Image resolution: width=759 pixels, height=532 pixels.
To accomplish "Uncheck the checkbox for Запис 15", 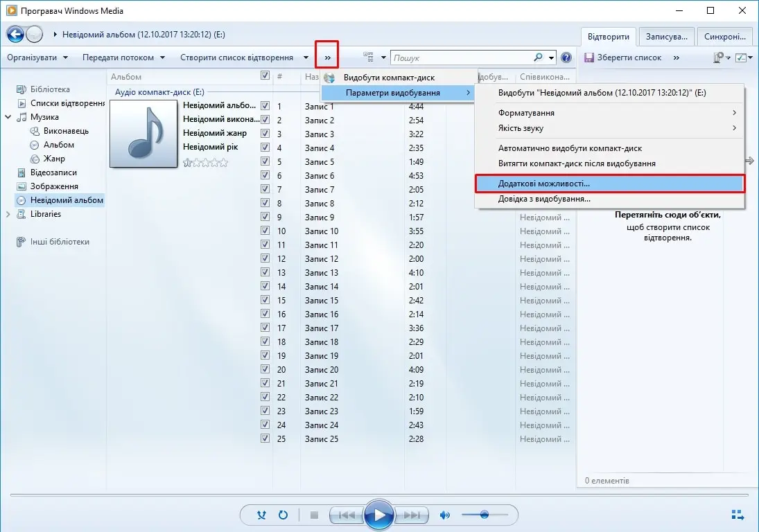I will click(x=265, y=300).
